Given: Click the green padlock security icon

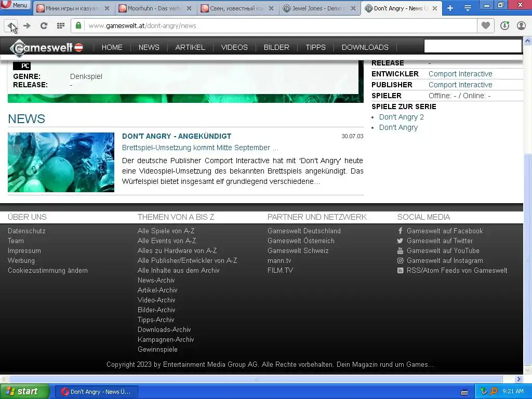Looking at the screenshot, I should click(x=78, y=26).
